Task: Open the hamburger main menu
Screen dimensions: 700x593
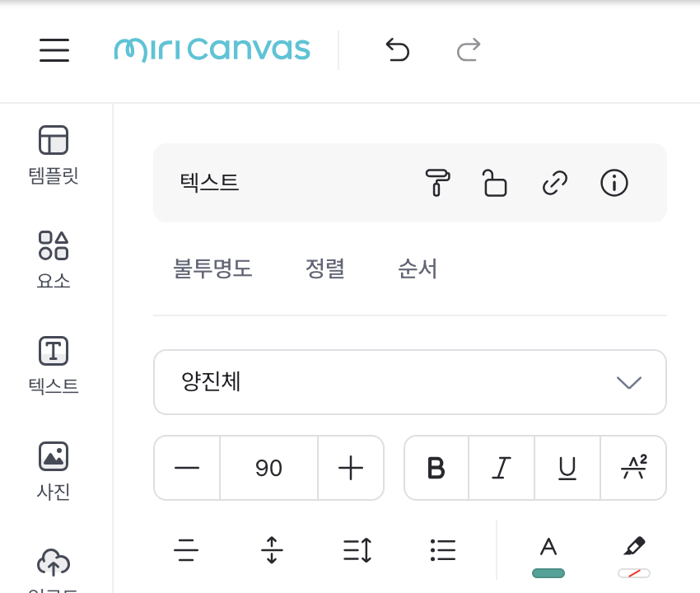Action: pyautogui.click(x=54, y=50)
